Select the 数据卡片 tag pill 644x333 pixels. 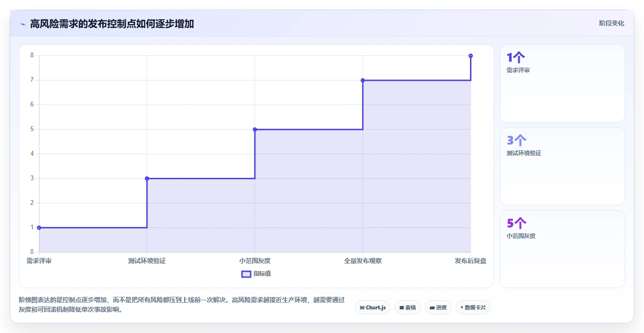(x=473, y=307)
